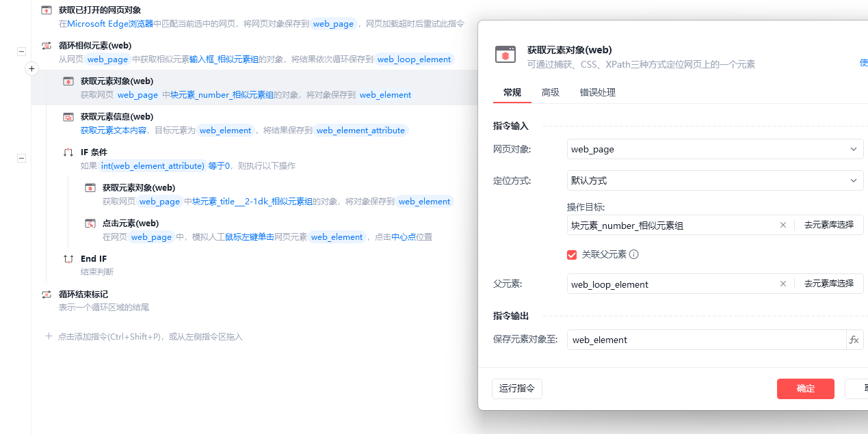868x434 pixels.
Task: Clear the 操作目标 field with X icon
Action: pyautogui.click(x=783, y=225)
